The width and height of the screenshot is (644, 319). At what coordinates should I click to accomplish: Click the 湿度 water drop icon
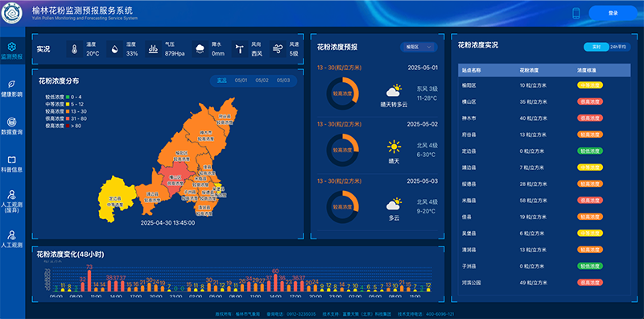pos(114,49)
